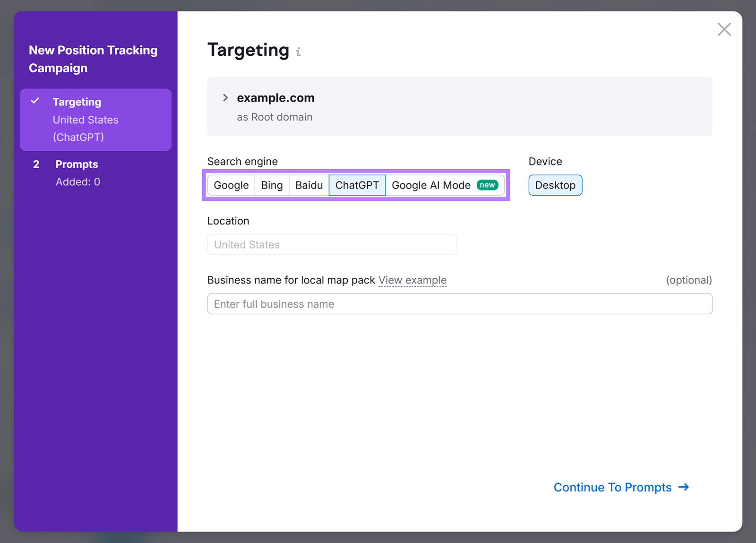Close the New Position Tracking Campaign dialog

(x=724, y=29)
